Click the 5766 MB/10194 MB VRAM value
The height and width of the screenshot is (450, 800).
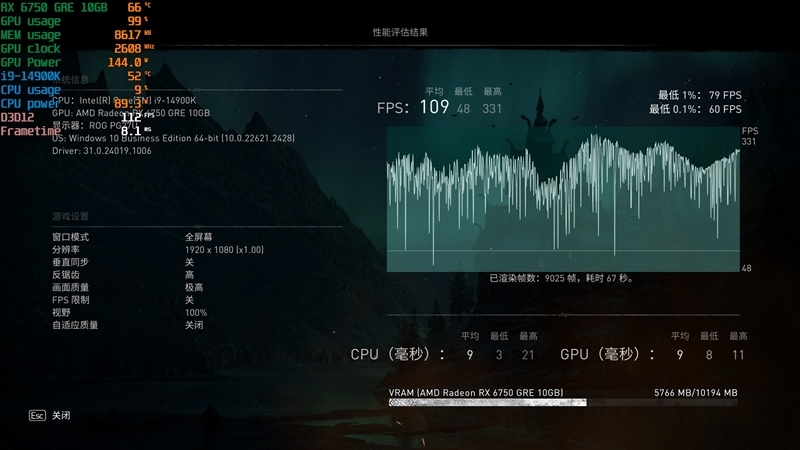click(695, 393)
